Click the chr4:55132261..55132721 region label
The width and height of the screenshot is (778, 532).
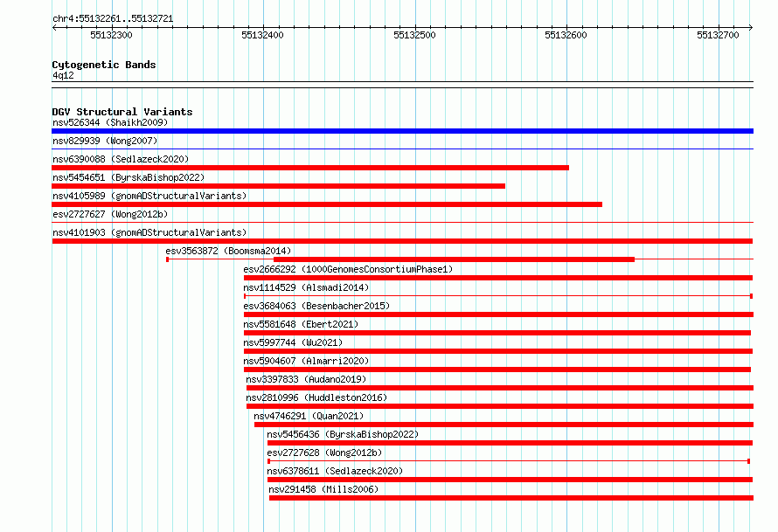113,19
